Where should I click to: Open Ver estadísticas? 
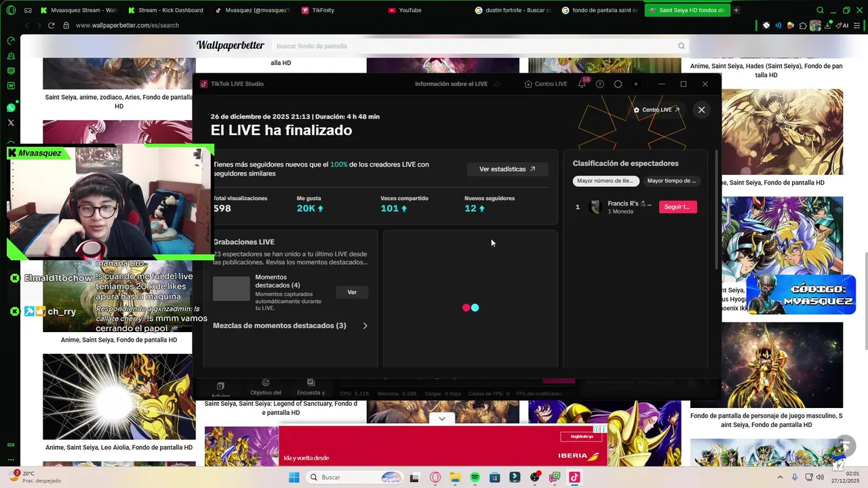click(x=507, y=169)
